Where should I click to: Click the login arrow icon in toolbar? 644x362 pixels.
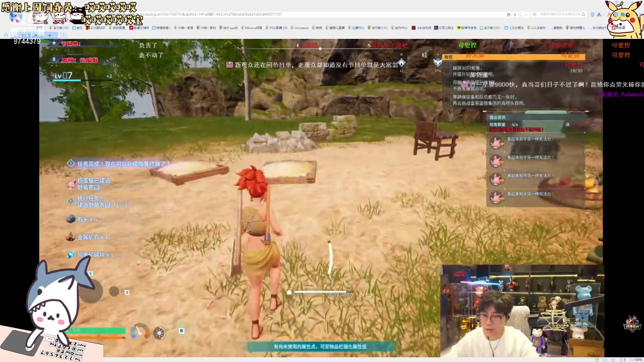pyautogui.click(x=592, y=14)
